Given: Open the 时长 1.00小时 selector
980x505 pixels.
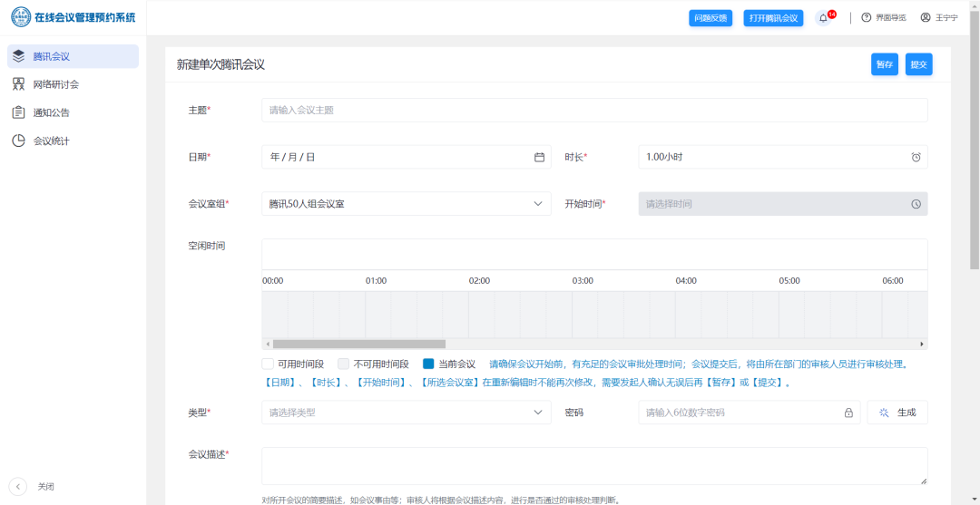Looking at the screenshot, I should tap(783, 158).
